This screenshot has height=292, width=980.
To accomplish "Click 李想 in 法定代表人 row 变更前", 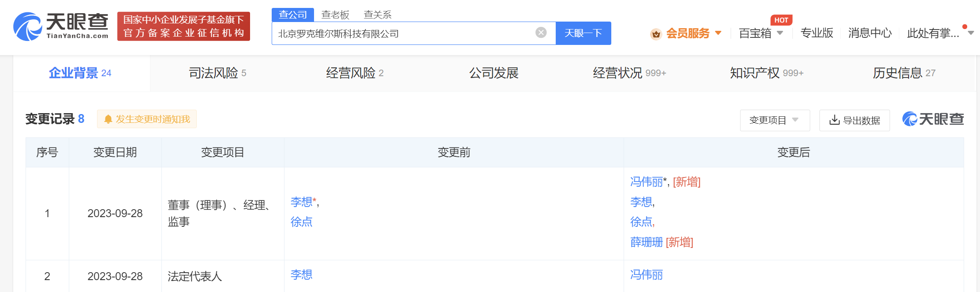I will (301, 275).
